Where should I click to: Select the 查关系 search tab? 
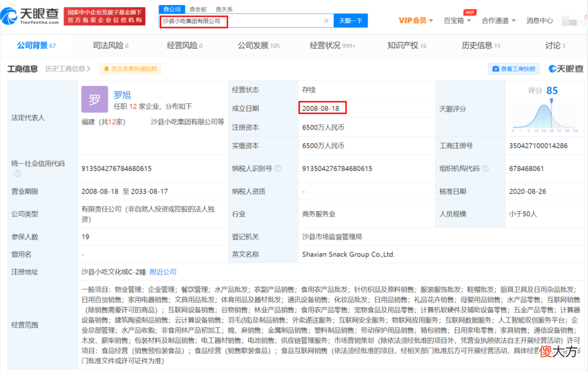(224, 9)
